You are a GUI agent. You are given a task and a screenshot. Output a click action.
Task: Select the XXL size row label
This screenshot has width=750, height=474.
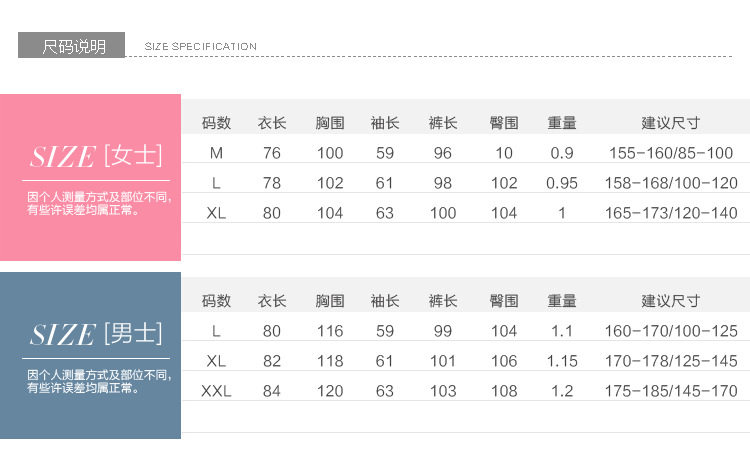pyautogui.click(x=216, y=391)
